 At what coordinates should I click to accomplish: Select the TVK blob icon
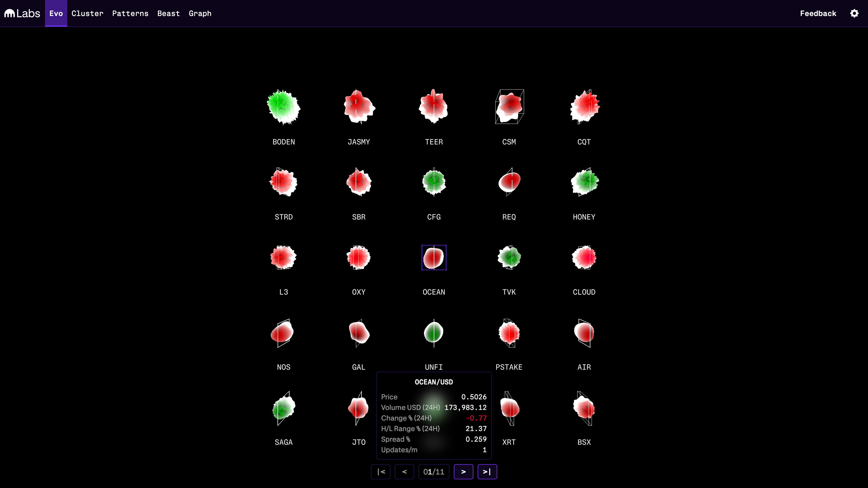[509, 258]
